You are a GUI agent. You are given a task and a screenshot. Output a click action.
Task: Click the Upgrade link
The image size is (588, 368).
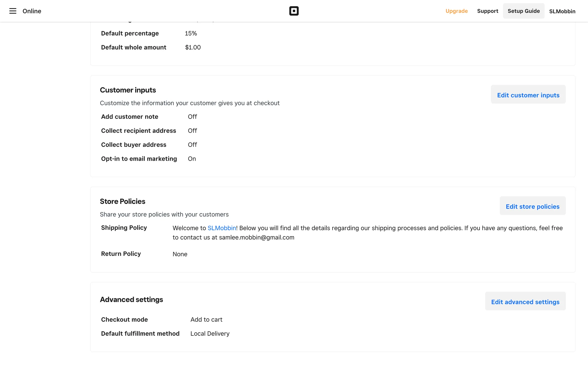point(456,11)
